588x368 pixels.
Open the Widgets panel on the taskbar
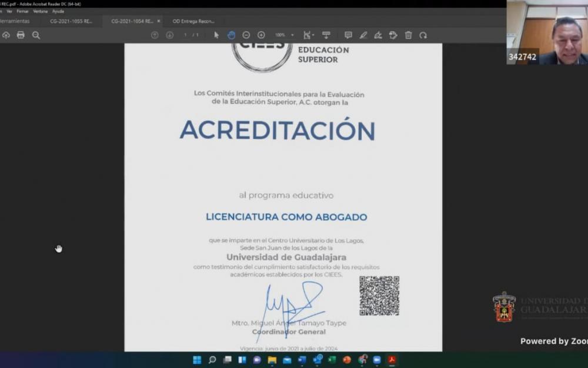point(242,360)
